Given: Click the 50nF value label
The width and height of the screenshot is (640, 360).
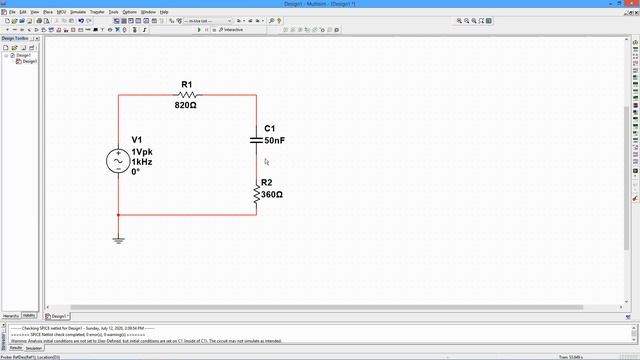Looking at the screenshot, I should coord(274,140).
